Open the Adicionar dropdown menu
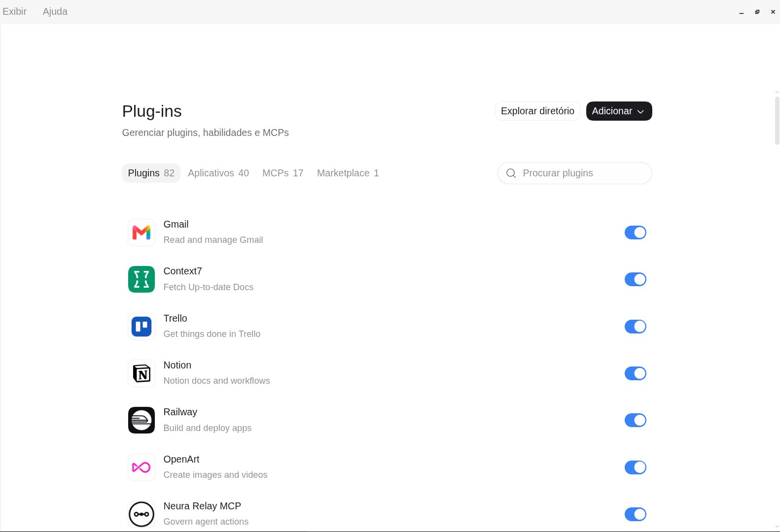The image size is (780, 532). coord(619,111)
